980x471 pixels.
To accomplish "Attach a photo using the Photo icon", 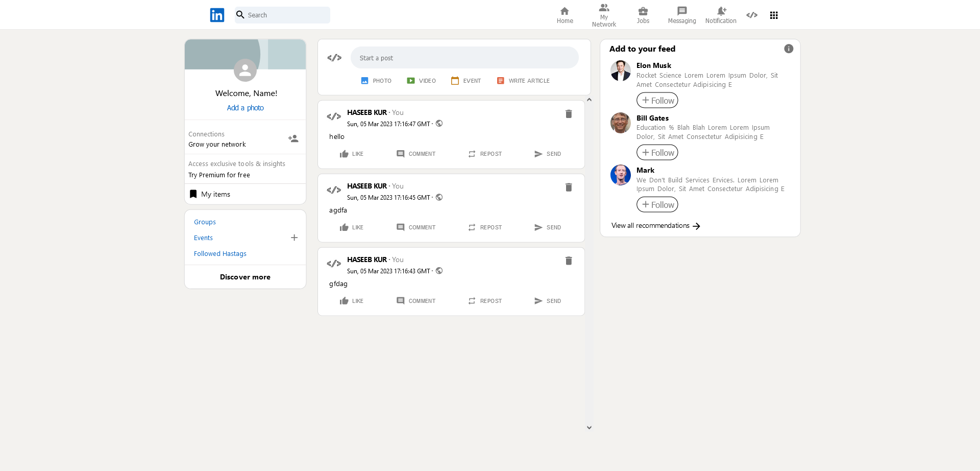I will [364, 80].
